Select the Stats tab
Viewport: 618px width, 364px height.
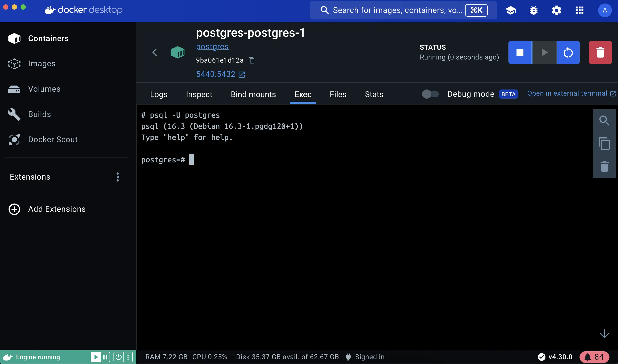374,94
